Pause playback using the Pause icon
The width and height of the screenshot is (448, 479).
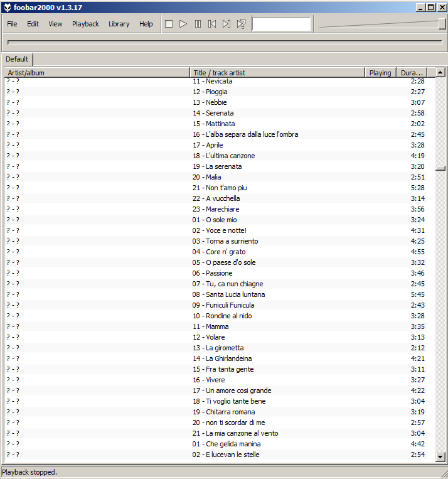(x=198, y=24)
